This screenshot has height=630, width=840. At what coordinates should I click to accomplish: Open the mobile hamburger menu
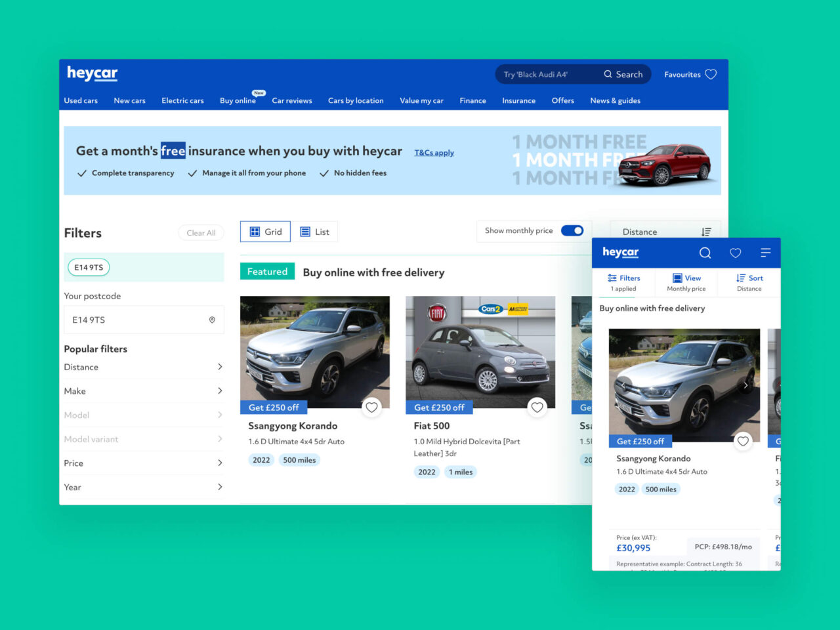coord(765,253)
